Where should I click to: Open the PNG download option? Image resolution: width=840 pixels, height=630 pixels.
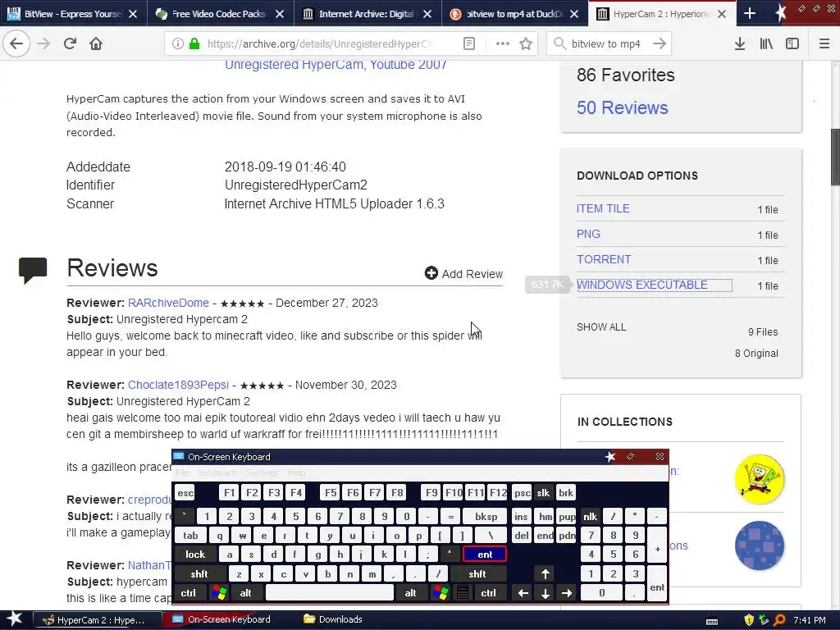588,234
